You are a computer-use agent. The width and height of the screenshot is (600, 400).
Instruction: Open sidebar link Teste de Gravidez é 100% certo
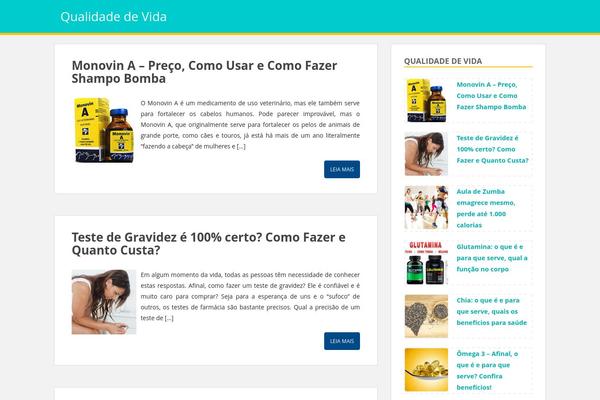[492, 149]
